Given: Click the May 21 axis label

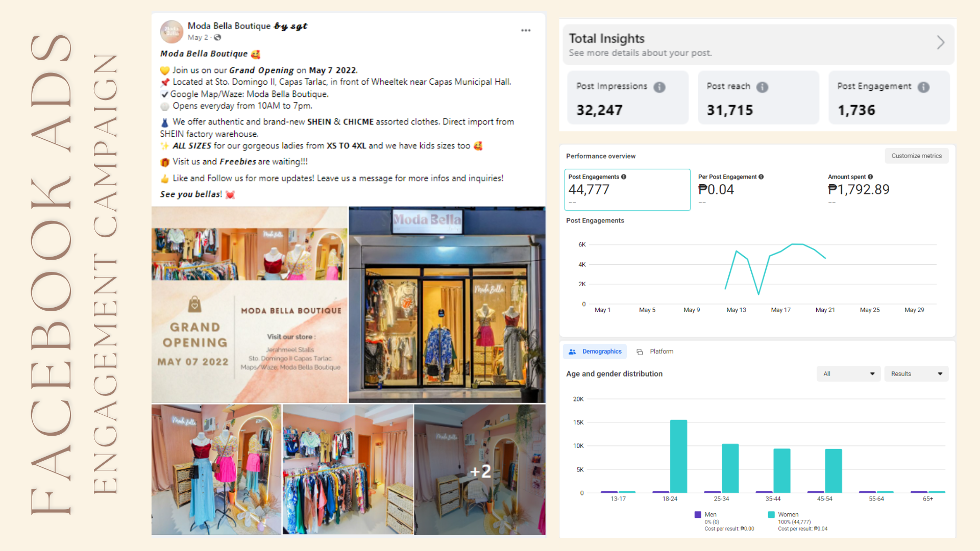Looking at the screenshot, I should tap(825, 310).
